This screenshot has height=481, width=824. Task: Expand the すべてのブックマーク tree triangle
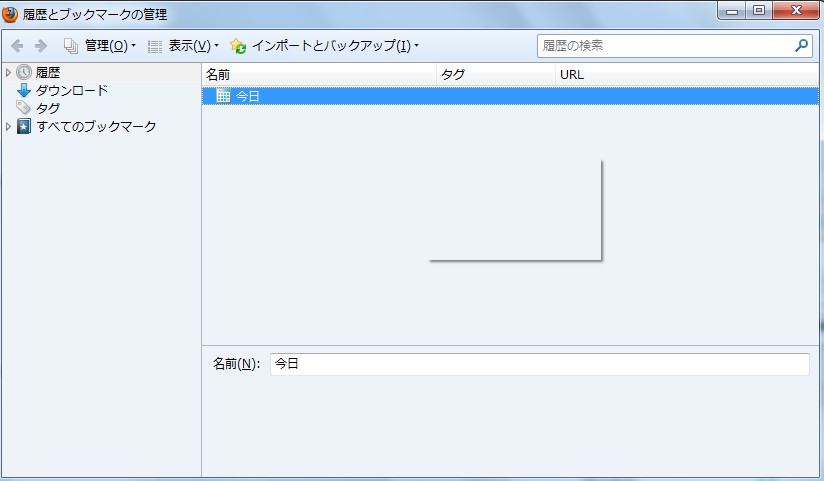9,127
